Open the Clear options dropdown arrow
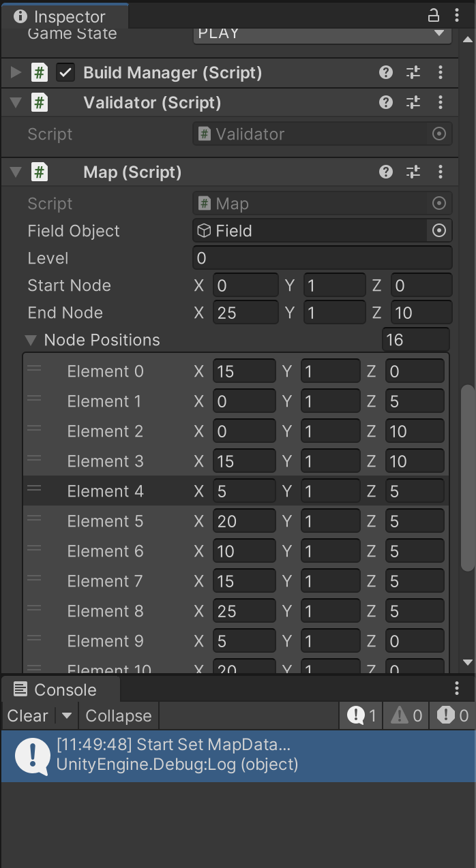 [66, 715]
